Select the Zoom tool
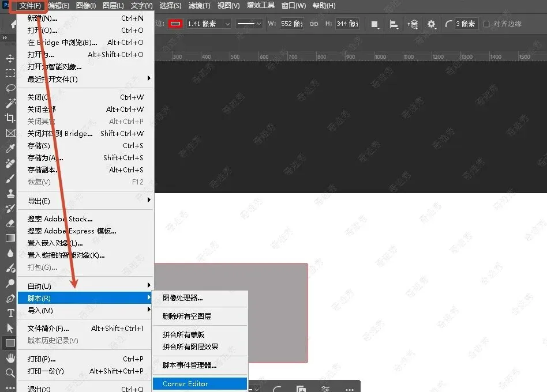 click(x=10, y=373)
